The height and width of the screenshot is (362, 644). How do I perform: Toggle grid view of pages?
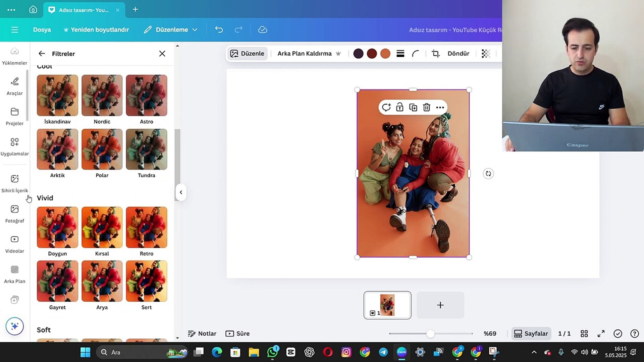(x=584, y=334)
